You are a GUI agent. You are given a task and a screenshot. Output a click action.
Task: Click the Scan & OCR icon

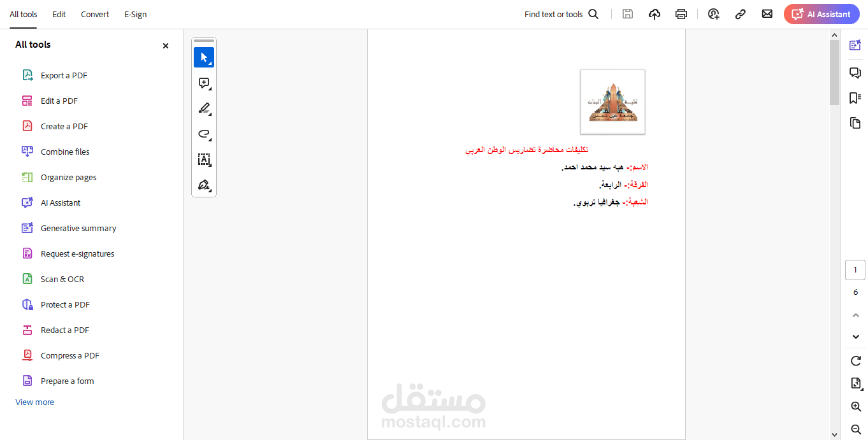27,279
